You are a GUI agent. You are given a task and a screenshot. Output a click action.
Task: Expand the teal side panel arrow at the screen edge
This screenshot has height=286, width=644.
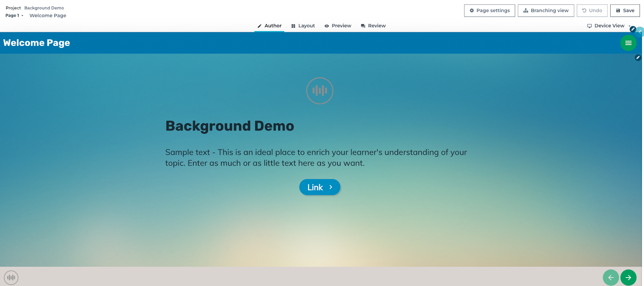coord(640,32)
